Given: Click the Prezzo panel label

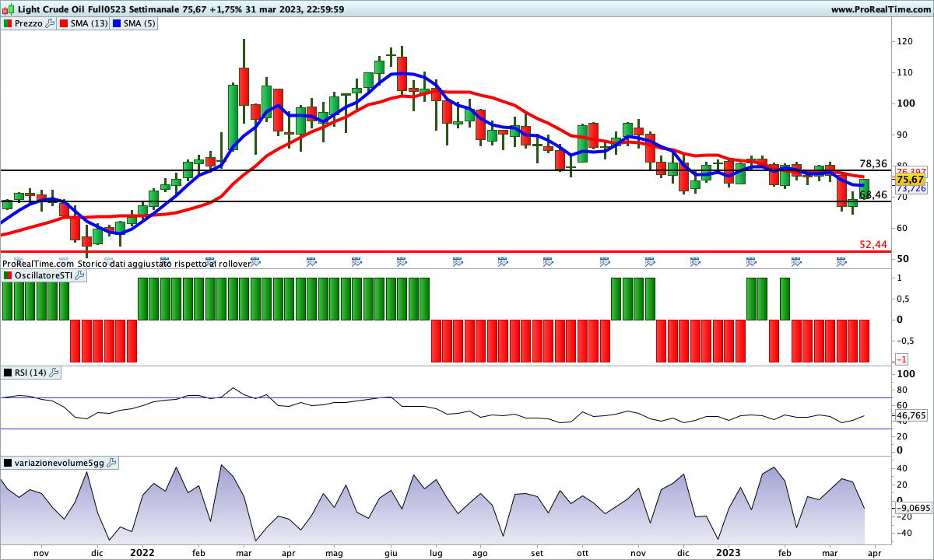Looking at the screenshot, I should point(29,23).
